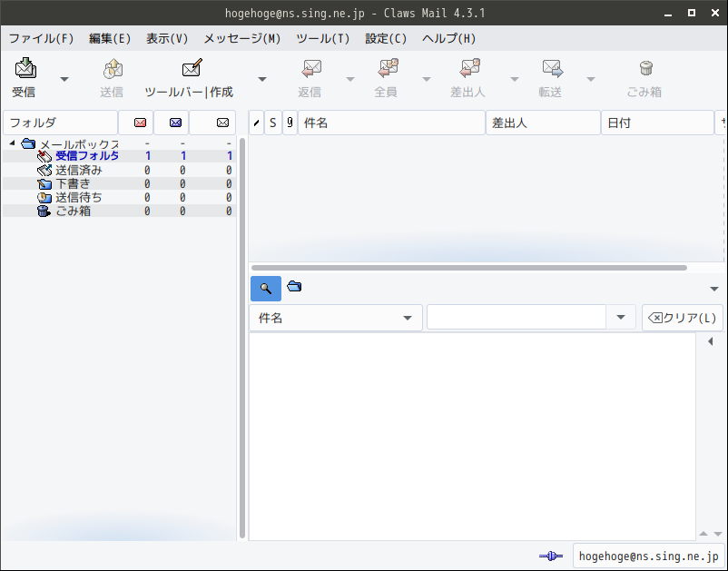Sort message list by 差出人 column
The height and width of the screenshot is (571, 728).
(x=543, y=123)
